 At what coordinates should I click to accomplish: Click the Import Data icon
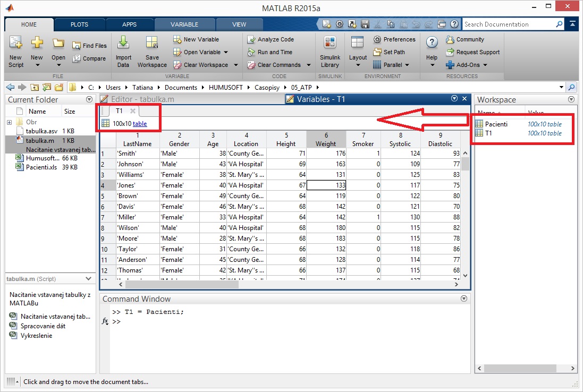123,42
